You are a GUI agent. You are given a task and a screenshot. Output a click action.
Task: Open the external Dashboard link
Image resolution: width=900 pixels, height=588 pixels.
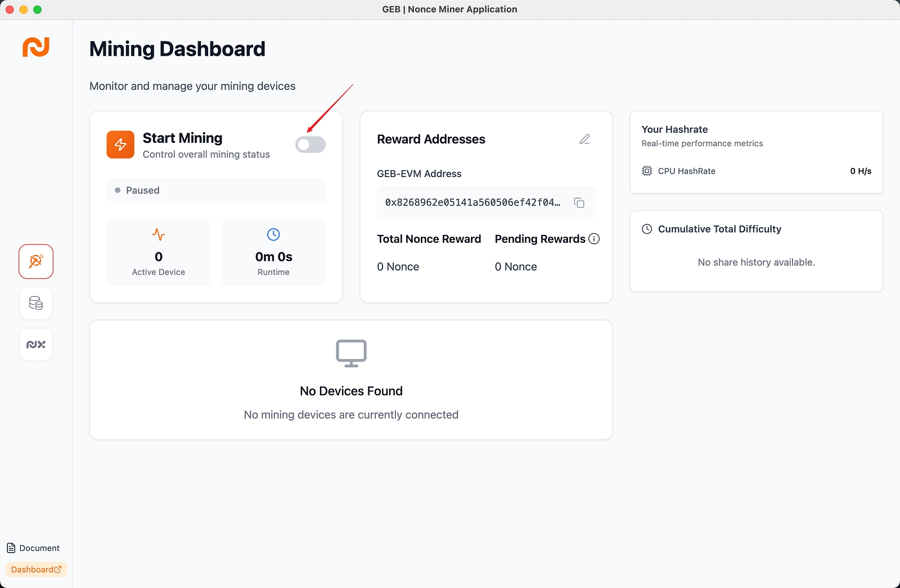tap(36, 569)
